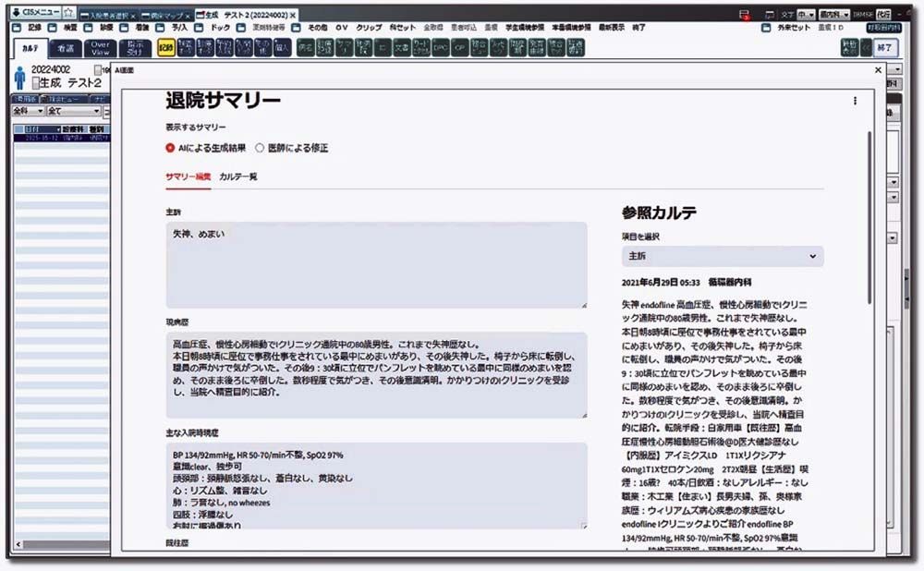Viewport: 924px width, 571px height.
Task: Open the three-dot menu beside 退院サマリー
Action: (855, 101)
